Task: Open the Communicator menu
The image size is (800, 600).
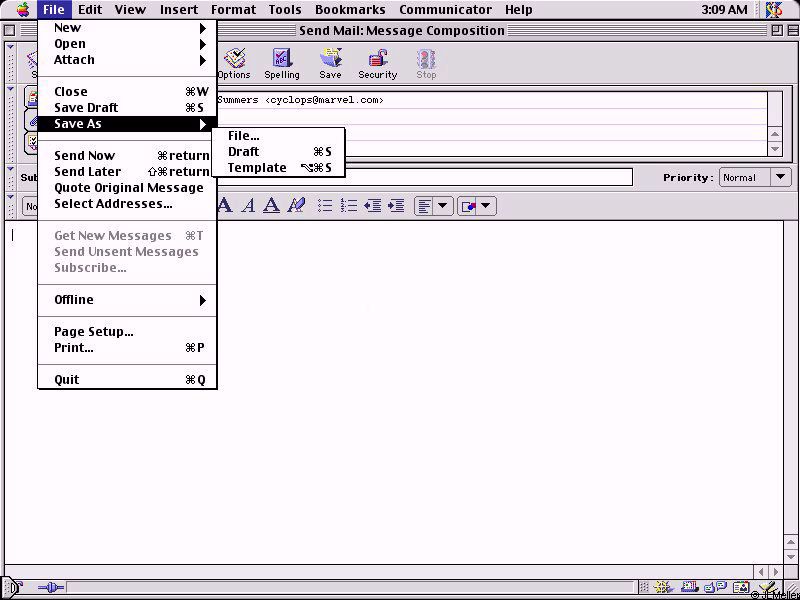Action: [445, 9]
